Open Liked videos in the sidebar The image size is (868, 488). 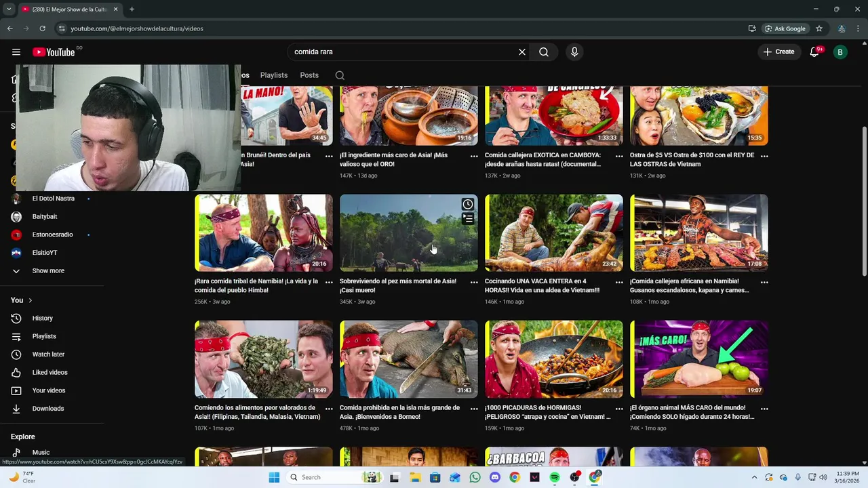point(51,372)
